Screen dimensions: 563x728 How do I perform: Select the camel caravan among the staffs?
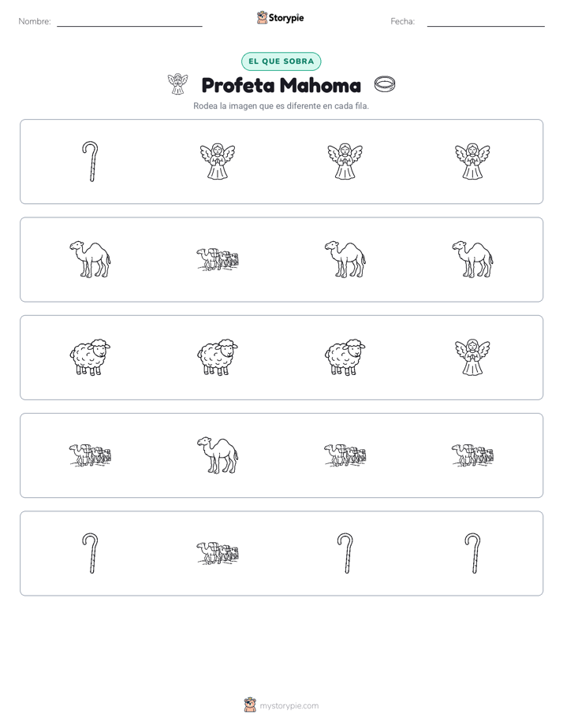click(218, 553)
